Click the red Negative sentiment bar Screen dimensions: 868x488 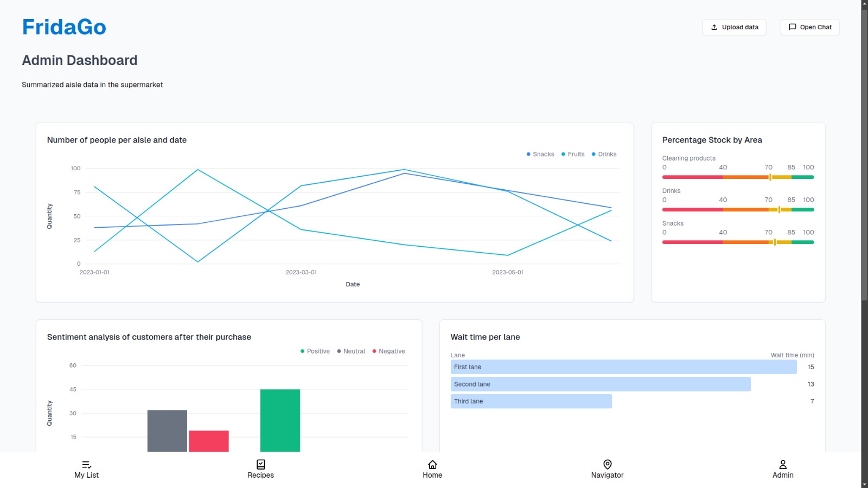(x=209, y=441)
